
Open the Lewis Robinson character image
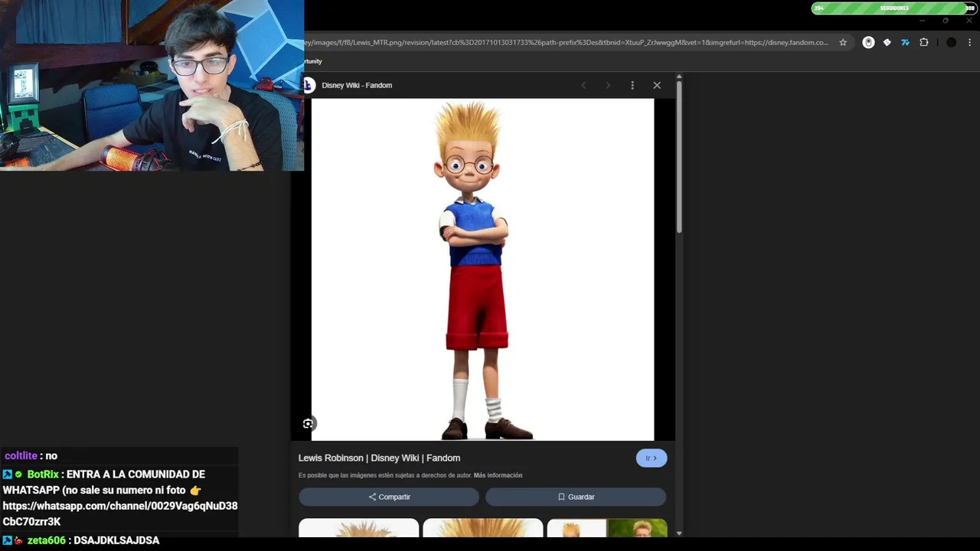482,269
